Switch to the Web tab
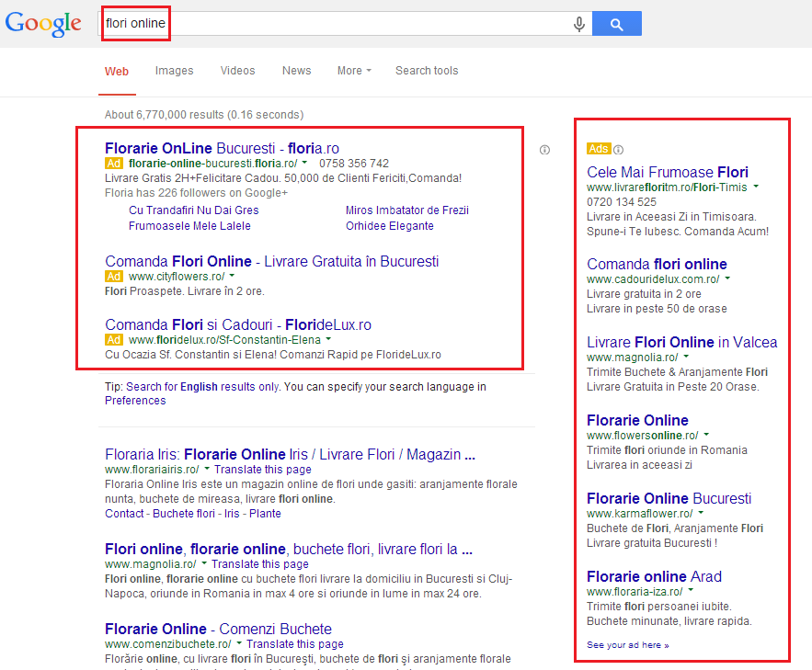 [117, 72]
